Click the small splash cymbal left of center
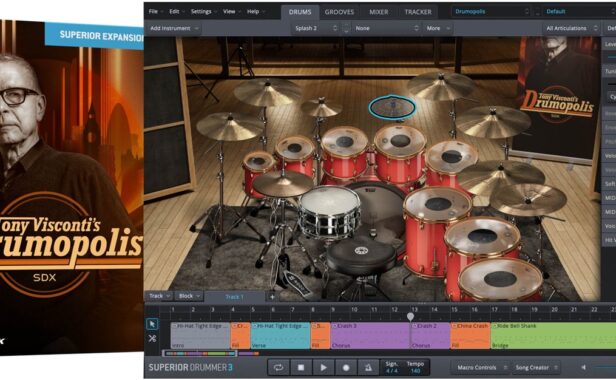 click(x=321, y=107)
